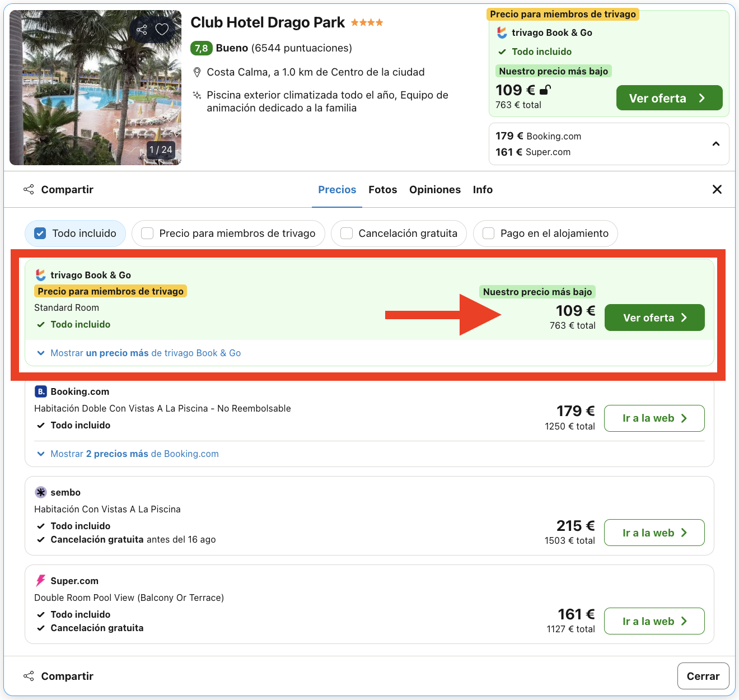Click the Booking.com logo icon
This screenshot has width=739, height=700.
(41, 391)
